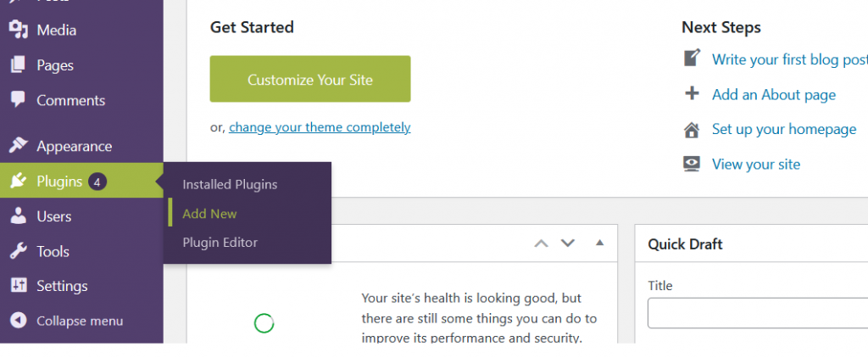Move Site Health widget up
Image resolution: width=868 pixels, height=358 pixels.
point(541,243)
